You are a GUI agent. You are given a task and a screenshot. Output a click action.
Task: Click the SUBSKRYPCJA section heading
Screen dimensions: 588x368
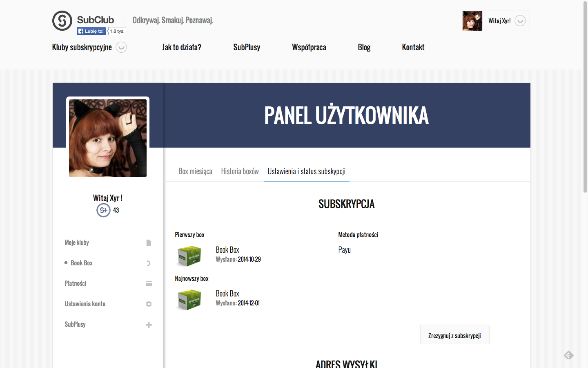point(347,204)
